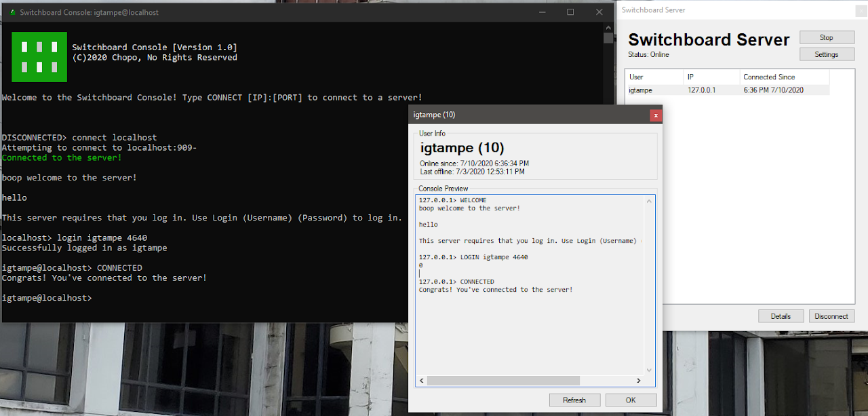Click the 'Last offline: 7/3/2020 12:53:11 PM' text
Screen dimensions: 868x416
click(472, 172)
